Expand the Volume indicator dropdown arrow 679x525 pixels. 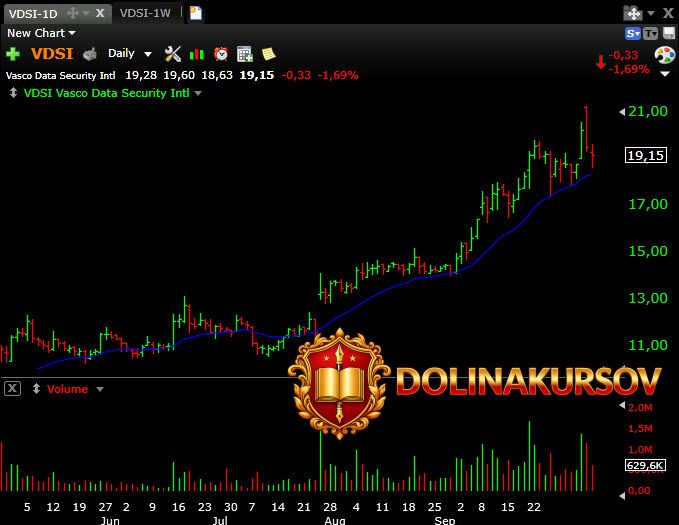[x=100, y=389]
